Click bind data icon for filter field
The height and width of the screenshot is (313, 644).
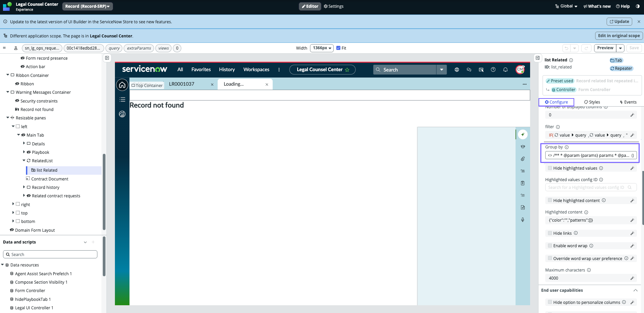(x=632, y=135)
